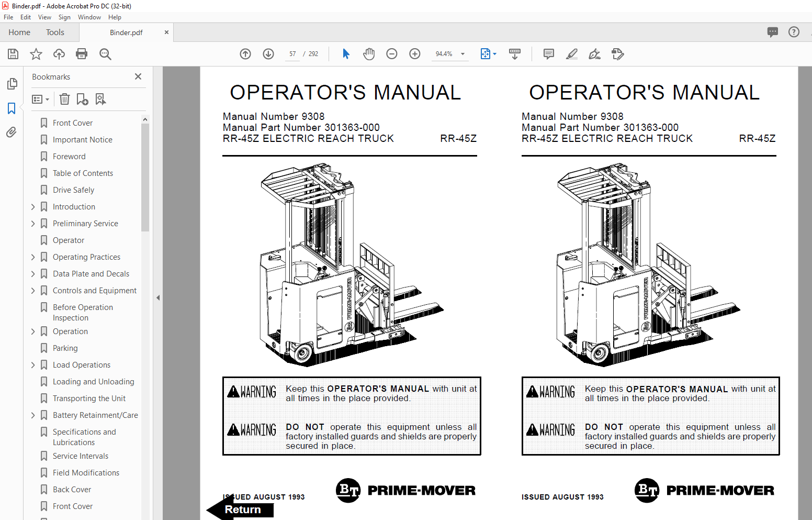Open the bookmarks options dropdown
Image resolution: width=812 pixels, height=520 pixels.
pyautogui.click(x=40, y=99)
